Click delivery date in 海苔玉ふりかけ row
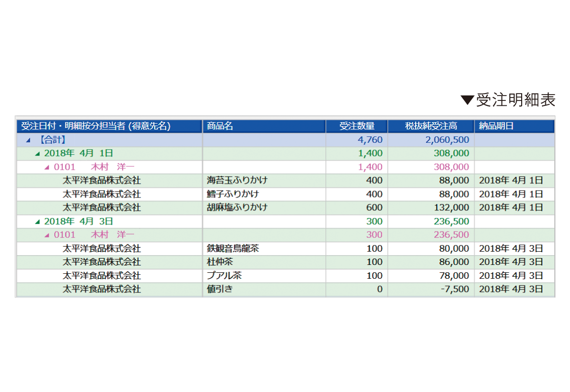Image resolution: width=570 pixels, height=392 pixels. coord(511,180)
